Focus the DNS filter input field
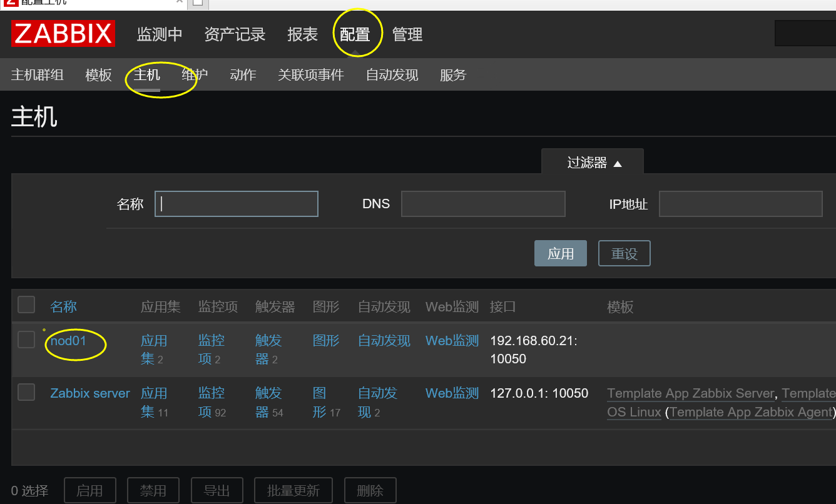Image resolution: width=836 pixels, height=504 pixels. [483, 204]
